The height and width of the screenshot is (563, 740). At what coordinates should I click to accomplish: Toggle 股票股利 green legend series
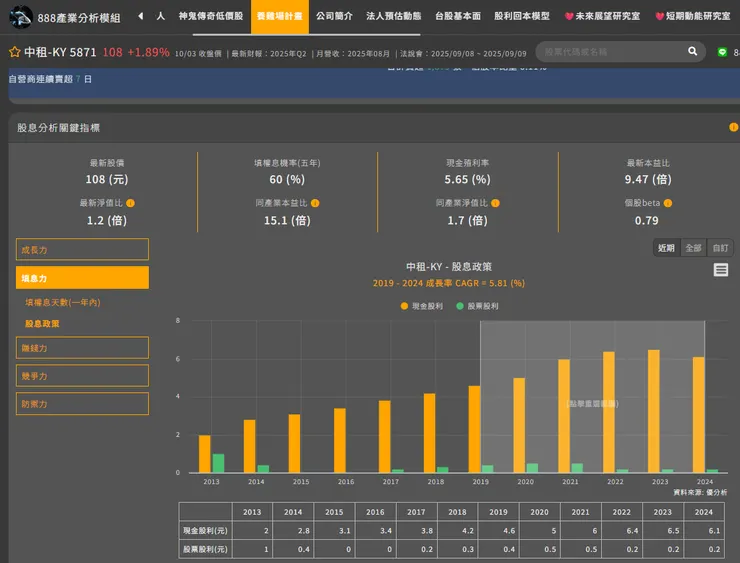tap(477, 306)
